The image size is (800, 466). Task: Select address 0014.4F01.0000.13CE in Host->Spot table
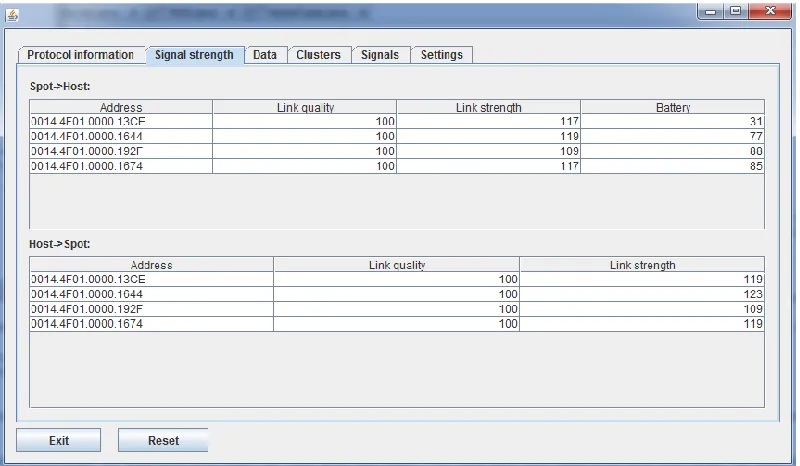tap(152, 279)
